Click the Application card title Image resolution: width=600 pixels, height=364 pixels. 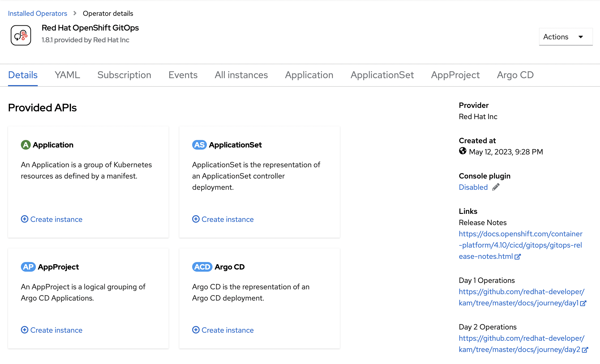coord(53,145)
